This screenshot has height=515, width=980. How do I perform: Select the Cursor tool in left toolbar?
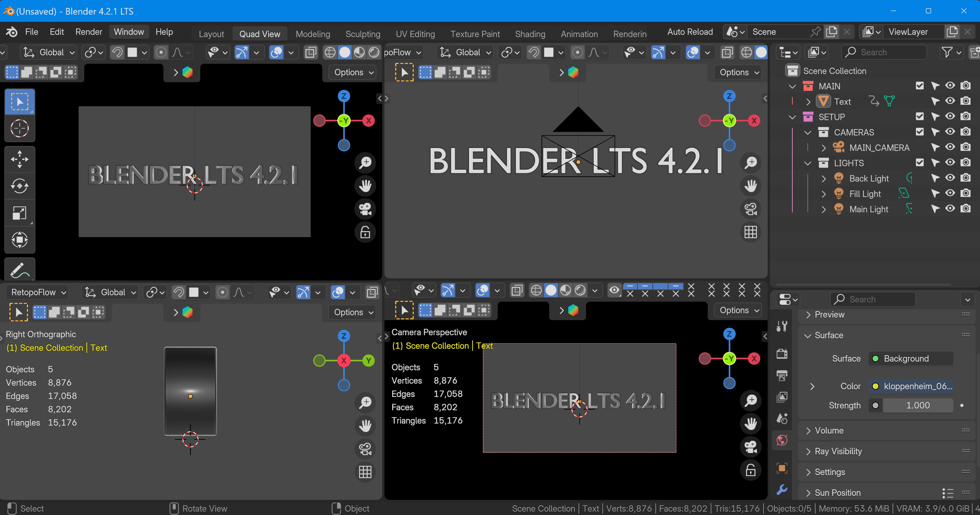[19, 128]
